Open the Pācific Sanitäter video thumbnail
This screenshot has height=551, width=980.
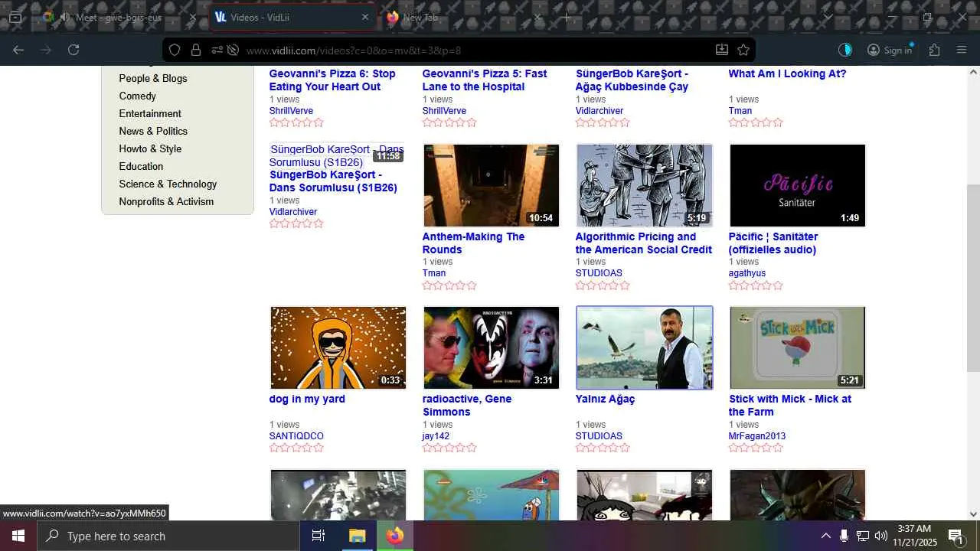798,185
